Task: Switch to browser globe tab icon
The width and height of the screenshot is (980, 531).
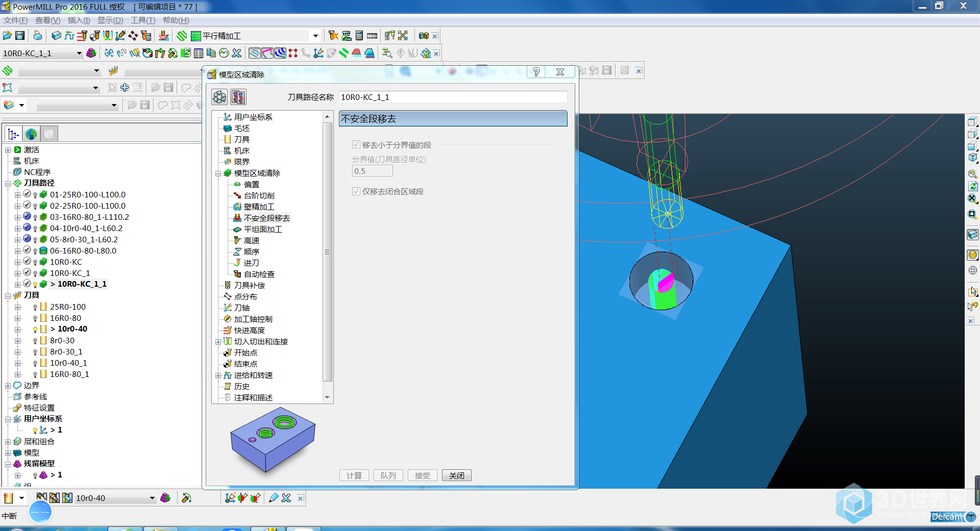Action: coord(31,134)
